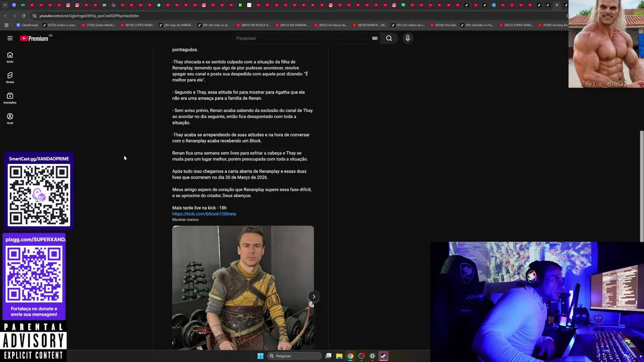Click the browser address bar URL
Viewport: 644px width, 362px height.
click(89, 16)
